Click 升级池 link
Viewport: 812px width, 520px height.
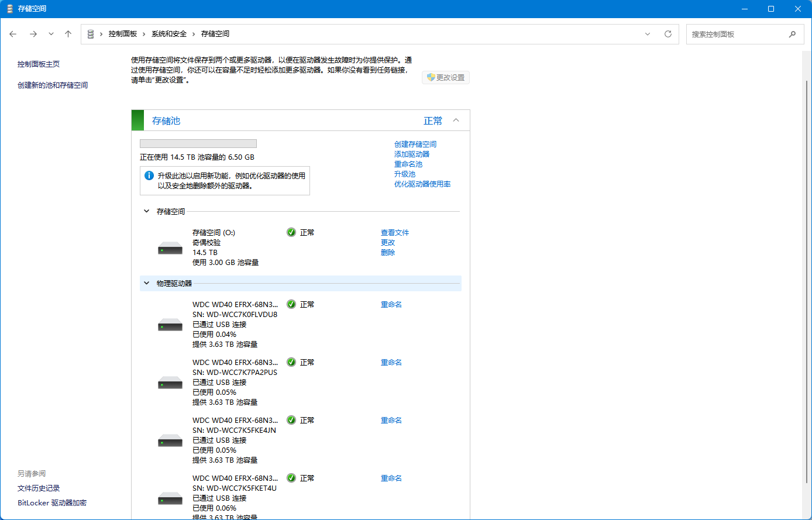405,174
